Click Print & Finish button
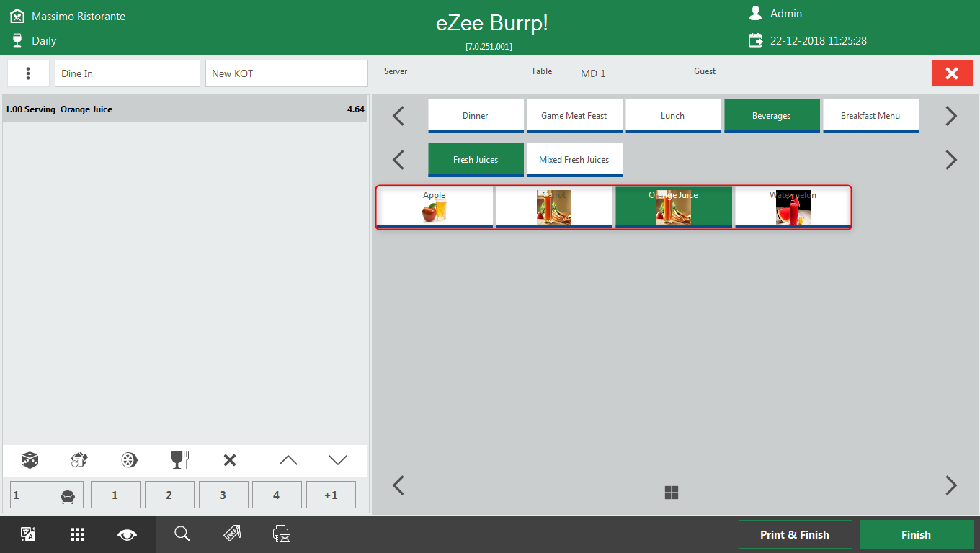 tap(795, 534)
